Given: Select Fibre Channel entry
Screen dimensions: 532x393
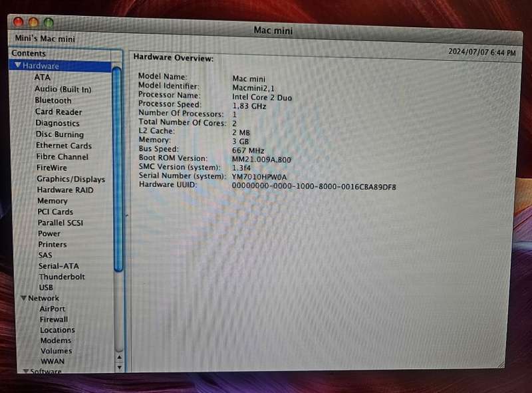Looking at the screenshot, I should tap(62, 156).
